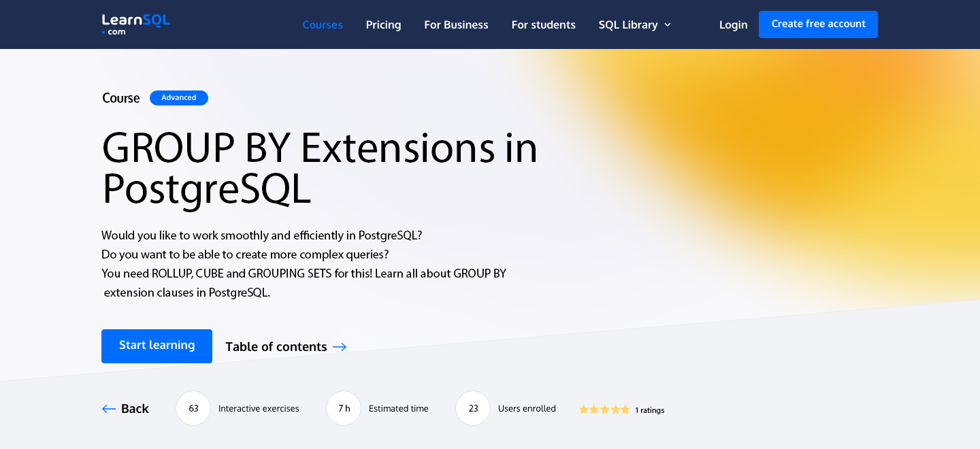This screenshot has width=980, height=449.
Task: Click the SQL Library chevron arrow
Action: click(668, 24)
